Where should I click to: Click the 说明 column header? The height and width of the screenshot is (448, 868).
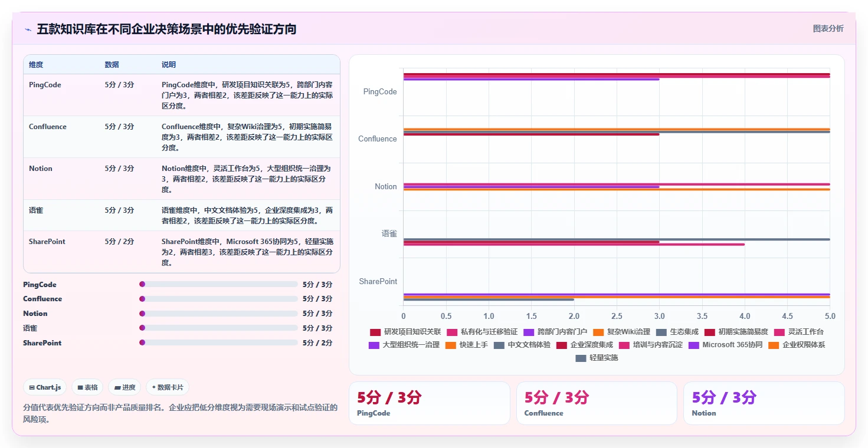pyautogui.click(x=169, y=65)
